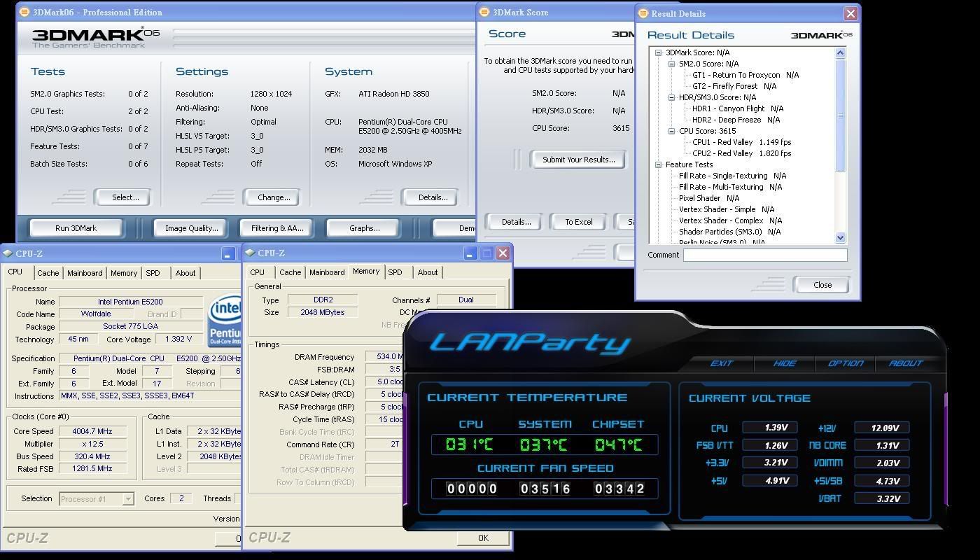
Task: Click scroll-up arrow in Result Details tree
Action: (841, 52)
